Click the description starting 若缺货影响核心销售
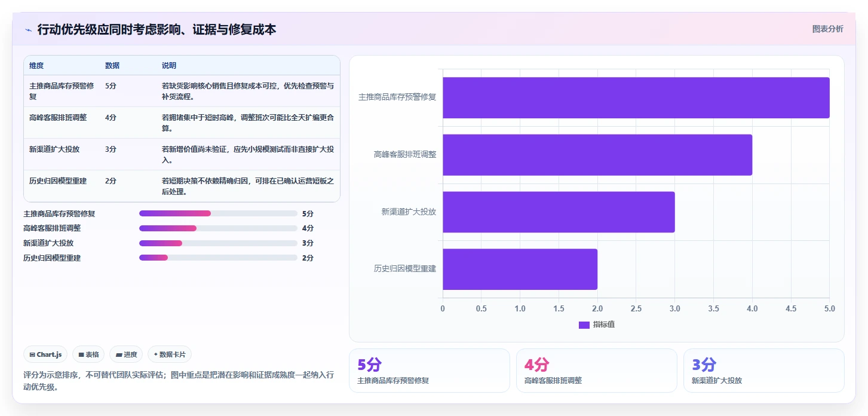The image size is (868, 416). (248, 91)
